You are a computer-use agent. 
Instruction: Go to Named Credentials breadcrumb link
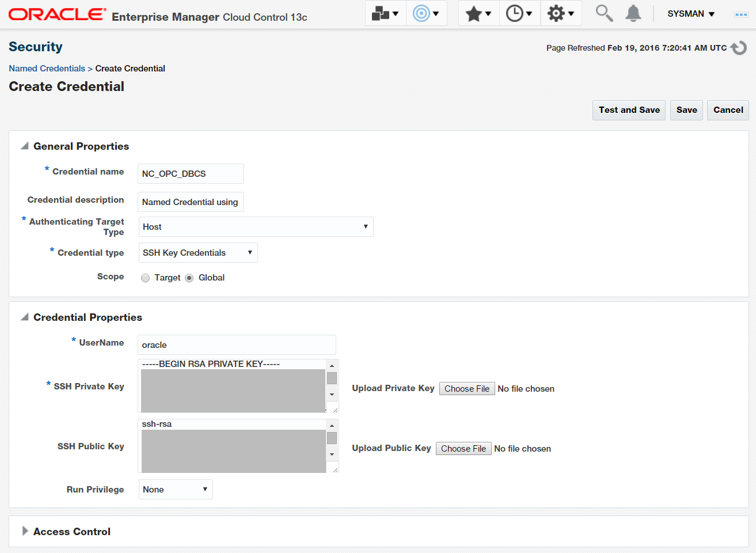pos(47,69)
